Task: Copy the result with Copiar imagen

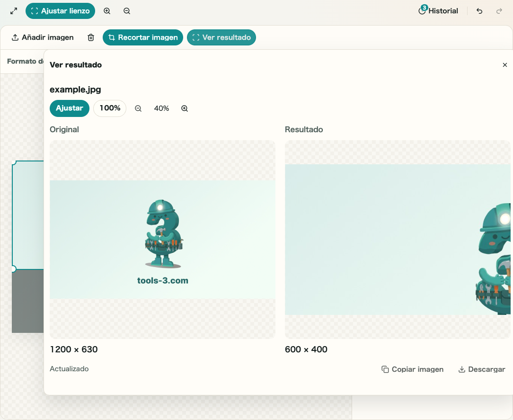Action: 412,369
